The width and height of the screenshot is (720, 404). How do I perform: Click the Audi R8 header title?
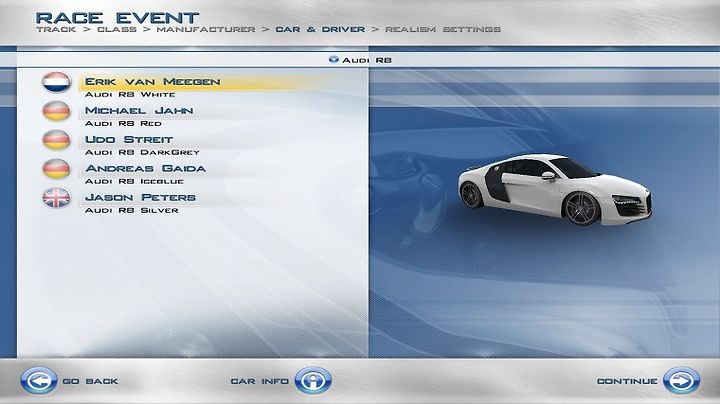pyautogui.click(x=367, y=60)
